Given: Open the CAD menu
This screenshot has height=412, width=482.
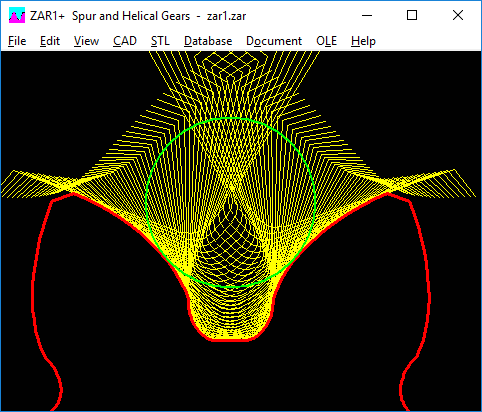Looking at the screenshot, I should pos(125,41).
